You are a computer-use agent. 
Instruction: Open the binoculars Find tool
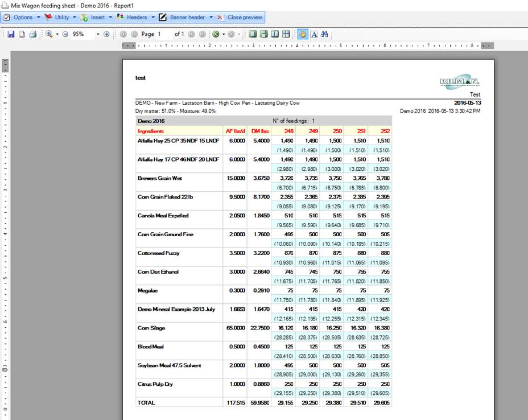click(325, 34)
